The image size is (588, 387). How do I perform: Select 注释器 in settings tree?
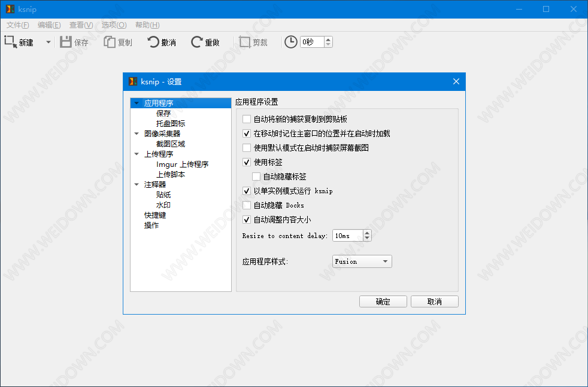point(155,184)
